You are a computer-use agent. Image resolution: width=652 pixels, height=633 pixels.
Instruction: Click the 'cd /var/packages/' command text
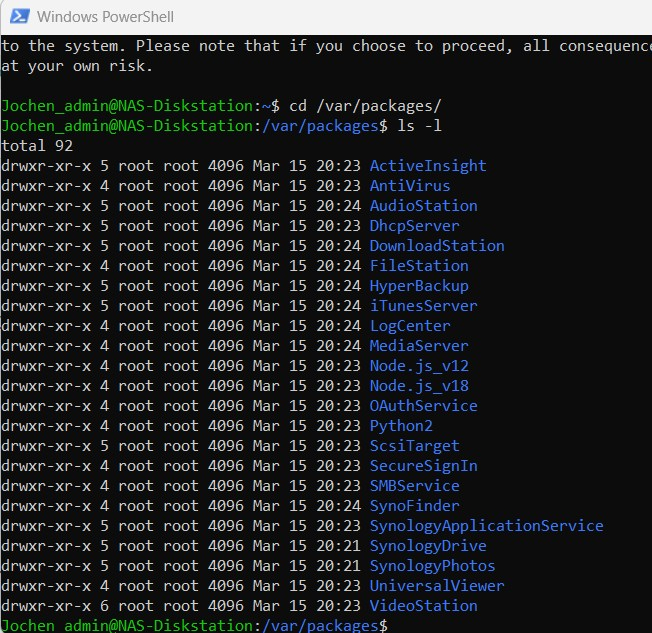click(365, 106)
